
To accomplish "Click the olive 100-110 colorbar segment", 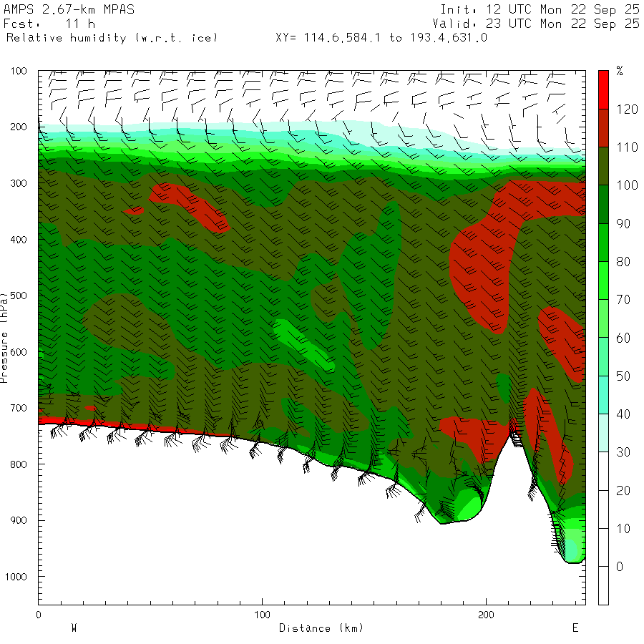I will click(603, 166).
